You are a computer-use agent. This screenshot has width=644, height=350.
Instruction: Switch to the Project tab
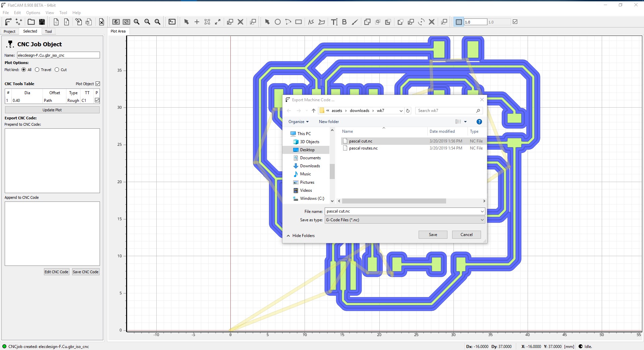point(9,32)
